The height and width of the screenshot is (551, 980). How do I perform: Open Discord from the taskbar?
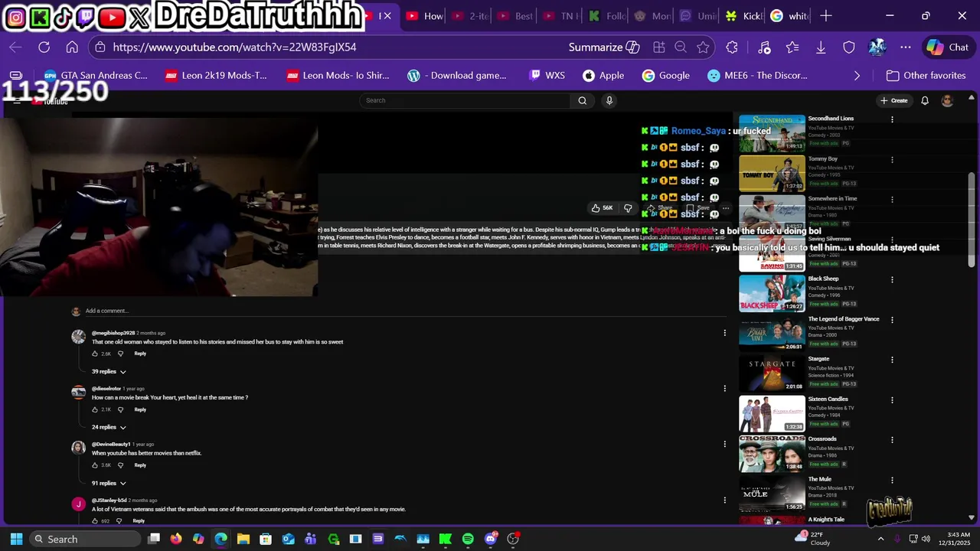491,539
